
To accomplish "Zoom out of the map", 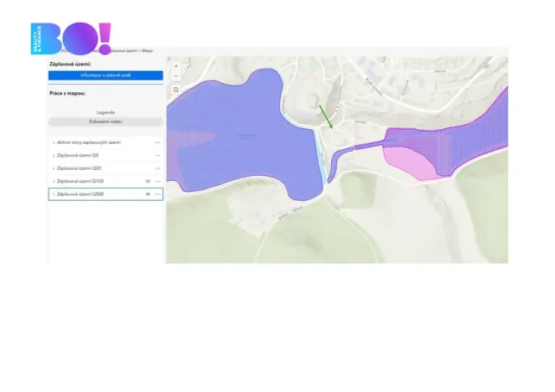I will (176, 76).
